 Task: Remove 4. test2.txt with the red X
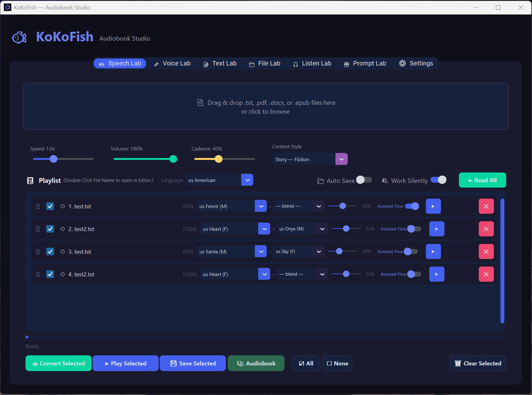(486, 274)
